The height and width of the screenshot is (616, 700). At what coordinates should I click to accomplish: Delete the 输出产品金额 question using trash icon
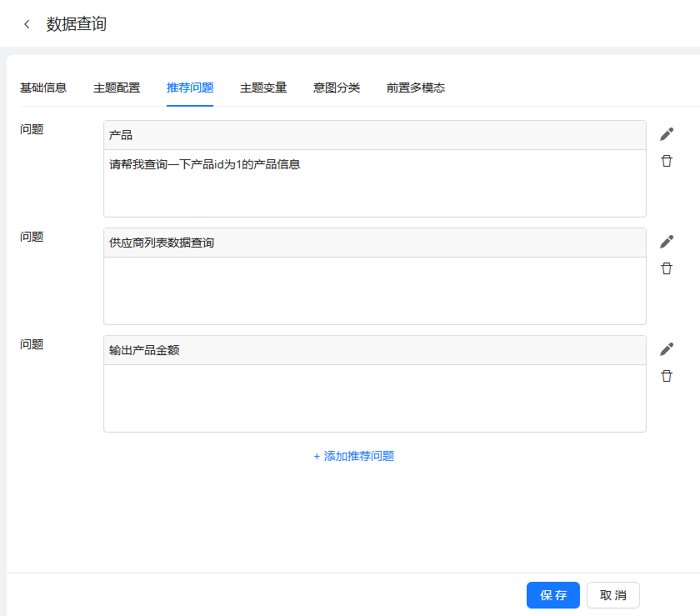(667, 376)
